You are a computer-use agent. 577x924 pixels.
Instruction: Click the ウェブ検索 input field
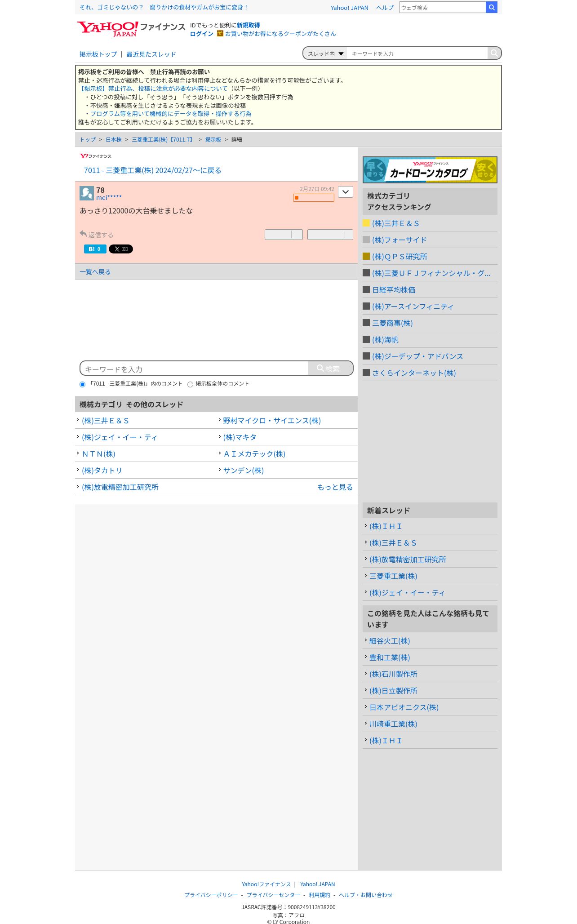pyautogui.click(x=443, y=7)
